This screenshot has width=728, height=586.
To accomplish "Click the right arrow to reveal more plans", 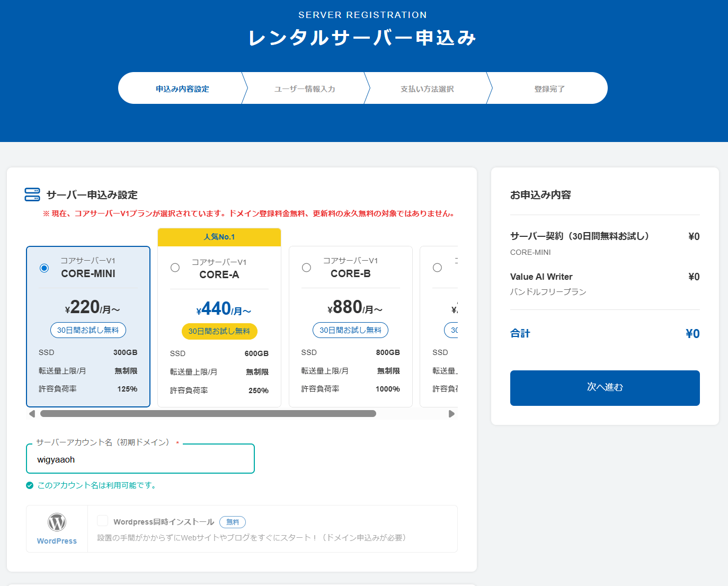I will [x=451, y=413].
